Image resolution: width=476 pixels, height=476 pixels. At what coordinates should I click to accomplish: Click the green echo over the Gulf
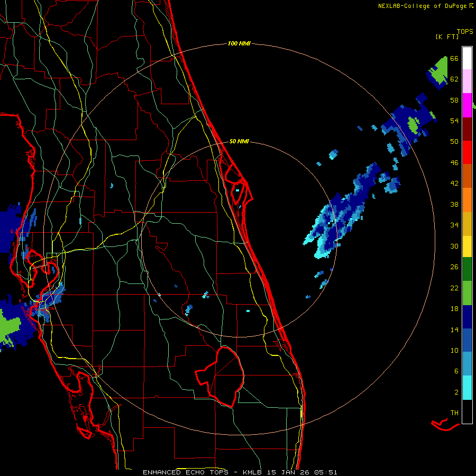pyautogui.click(x=10, y=327)
